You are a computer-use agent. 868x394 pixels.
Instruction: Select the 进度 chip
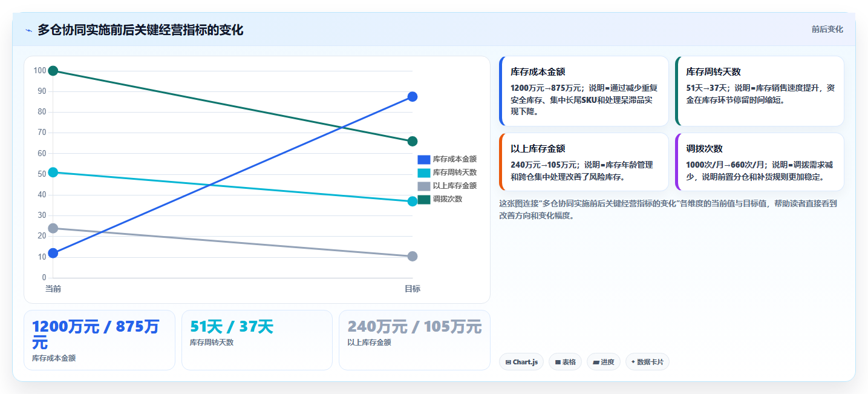(x=604, y=362)
